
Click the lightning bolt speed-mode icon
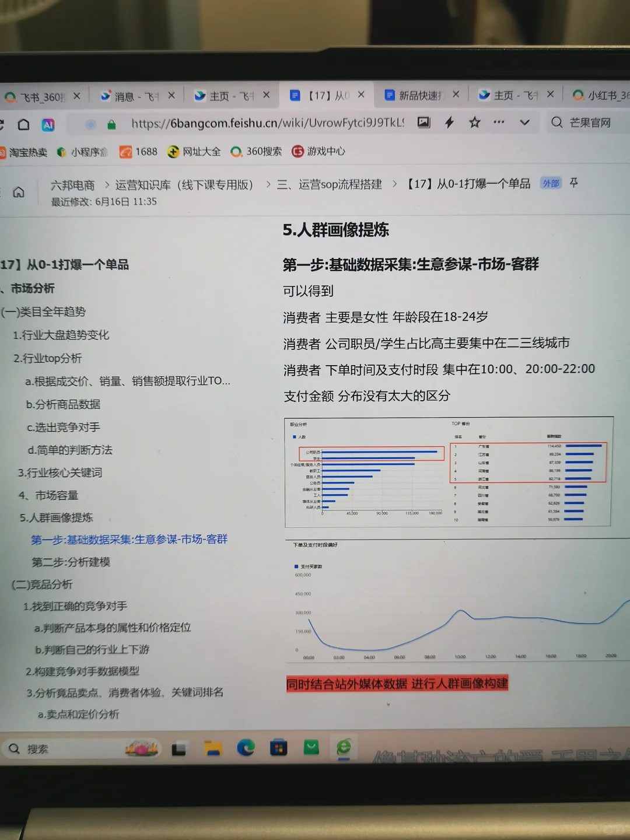449,123
